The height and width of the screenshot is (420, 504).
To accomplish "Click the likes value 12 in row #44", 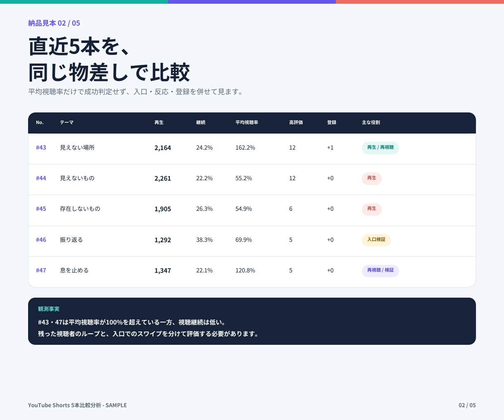I will coord(292,178).
